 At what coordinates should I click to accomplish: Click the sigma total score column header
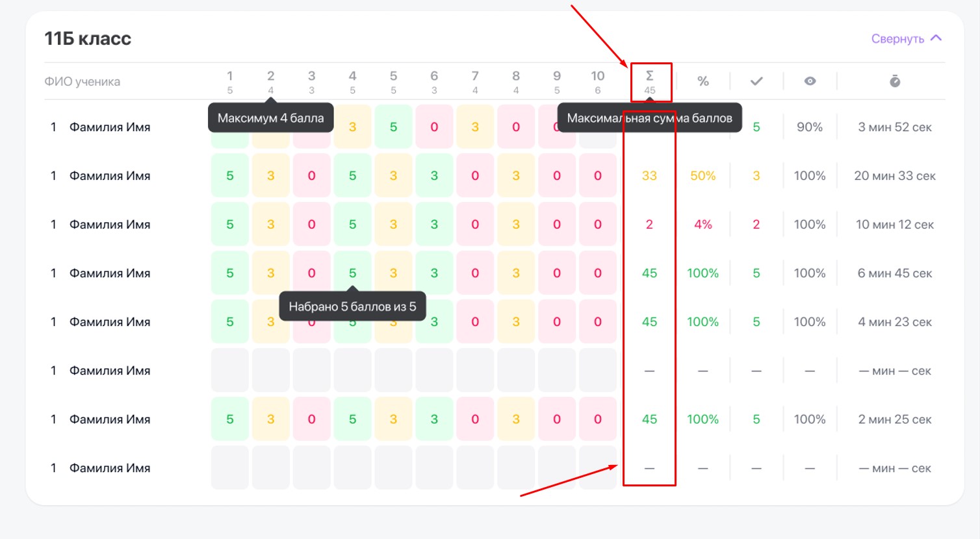[649, 82]
